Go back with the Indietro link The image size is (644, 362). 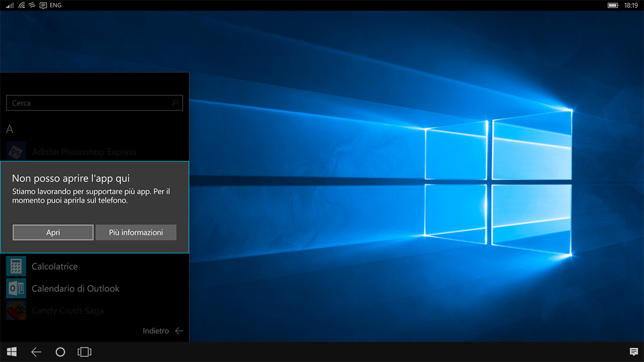pyautogui.click(x=156, y=331)
